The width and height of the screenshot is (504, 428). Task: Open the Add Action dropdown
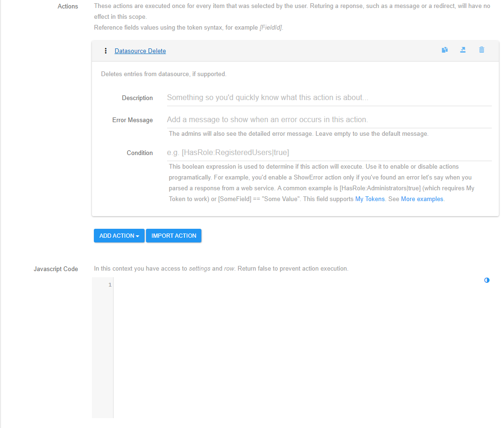click(119, 235)
